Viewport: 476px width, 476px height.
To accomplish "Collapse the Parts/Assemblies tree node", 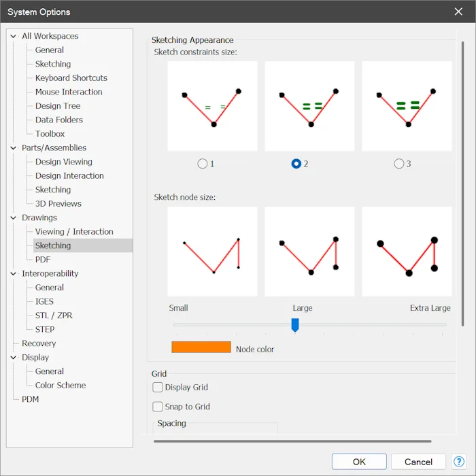I will pyautogui.click(x=13, y=148).
